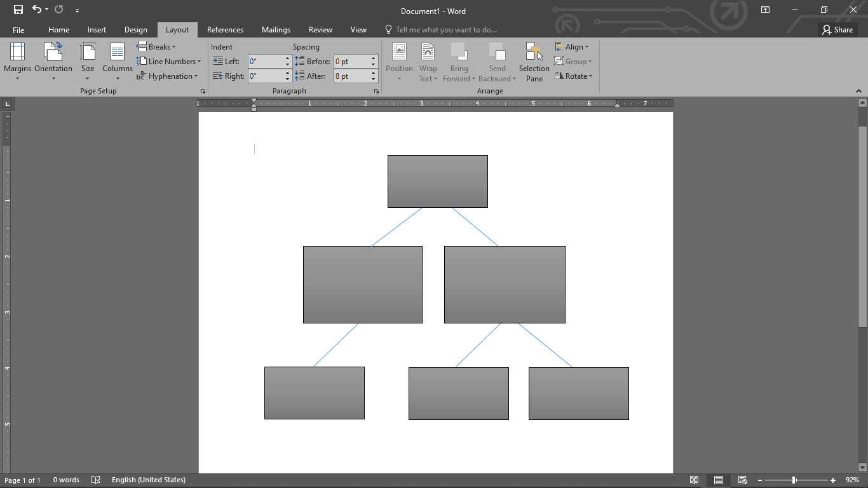Click the Tell me what you want search box

pyautogui.click(x=441, y=30)
